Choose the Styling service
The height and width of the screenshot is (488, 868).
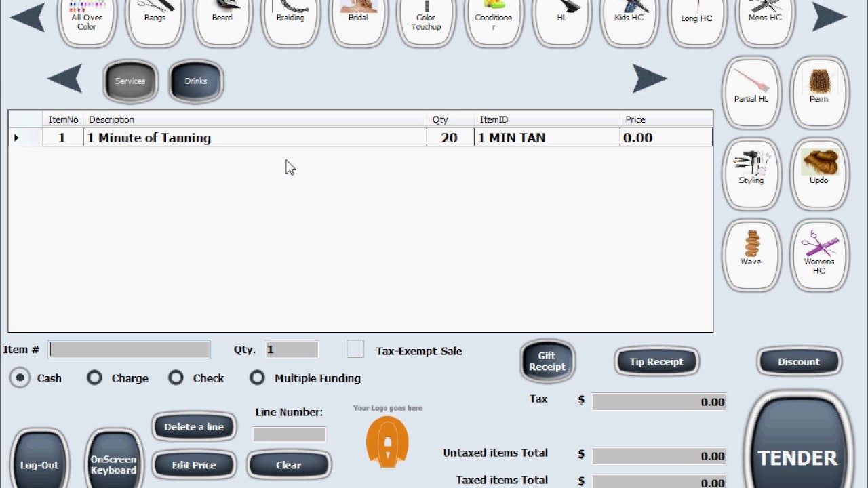tap(751, 174)
